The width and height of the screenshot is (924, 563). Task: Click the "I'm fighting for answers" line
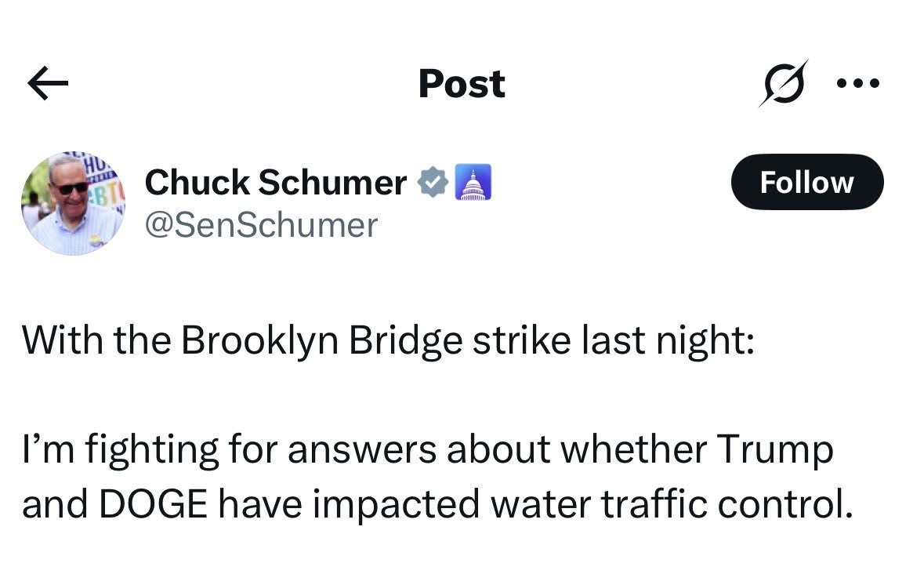point(427,451)
